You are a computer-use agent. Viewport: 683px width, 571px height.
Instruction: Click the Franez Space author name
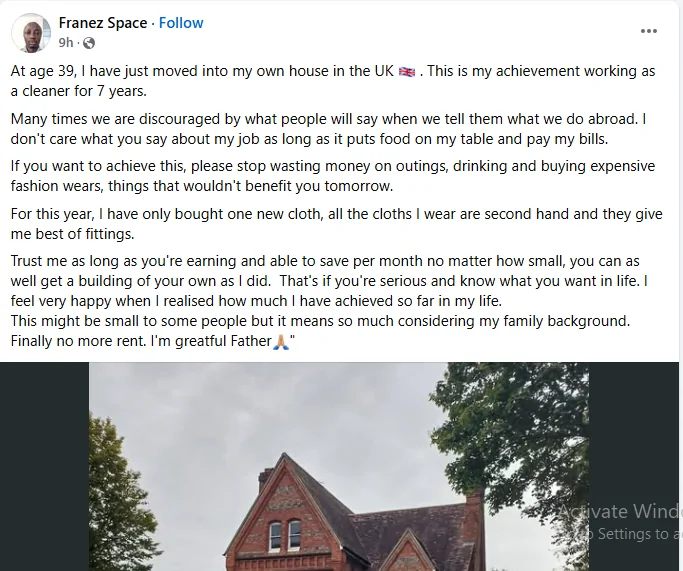[103, 23]
